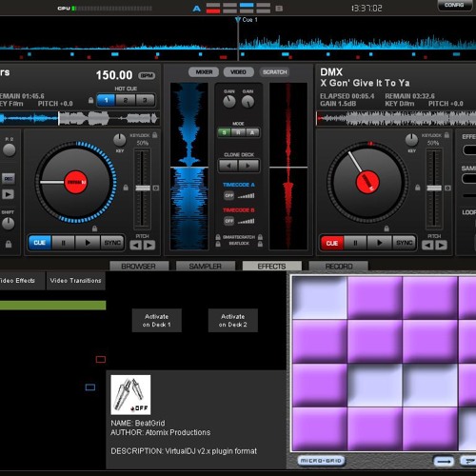Switch to the SCRATCH panel
Image resolution: width=476 pixels, height=476 pixels.
tap(274, 72)
